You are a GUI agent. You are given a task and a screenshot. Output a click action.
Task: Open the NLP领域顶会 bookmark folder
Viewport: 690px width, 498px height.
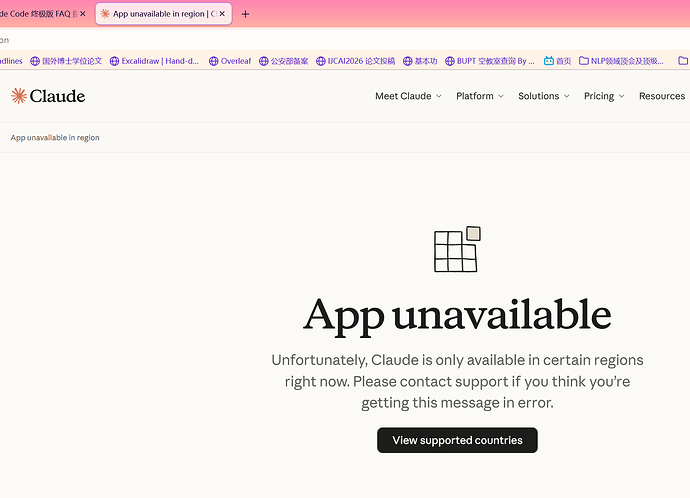click(x=621, y=61)
